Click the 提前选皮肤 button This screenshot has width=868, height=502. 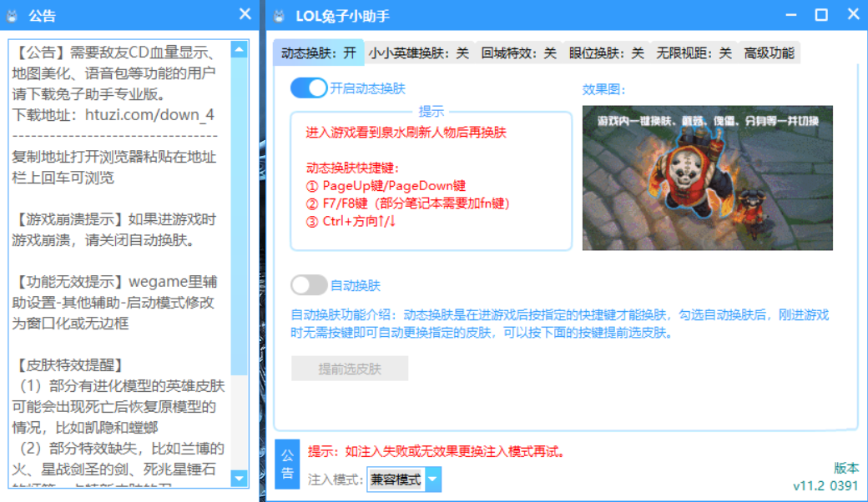349,368
